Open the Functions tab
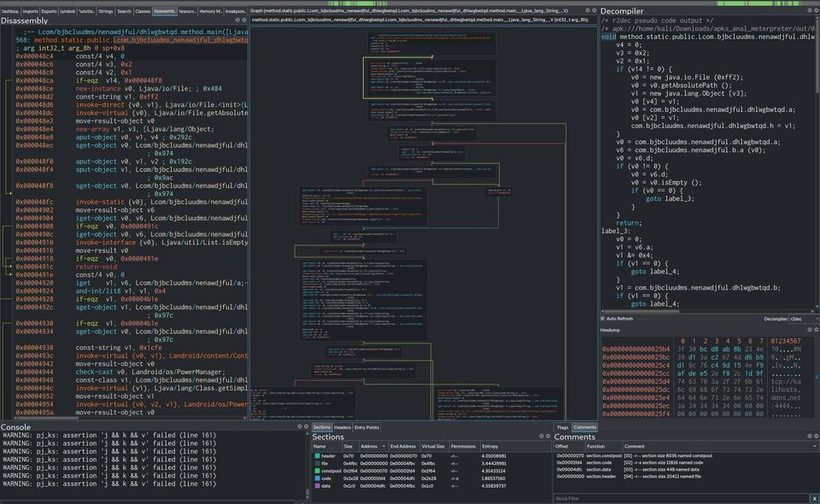 click(86, 11)
